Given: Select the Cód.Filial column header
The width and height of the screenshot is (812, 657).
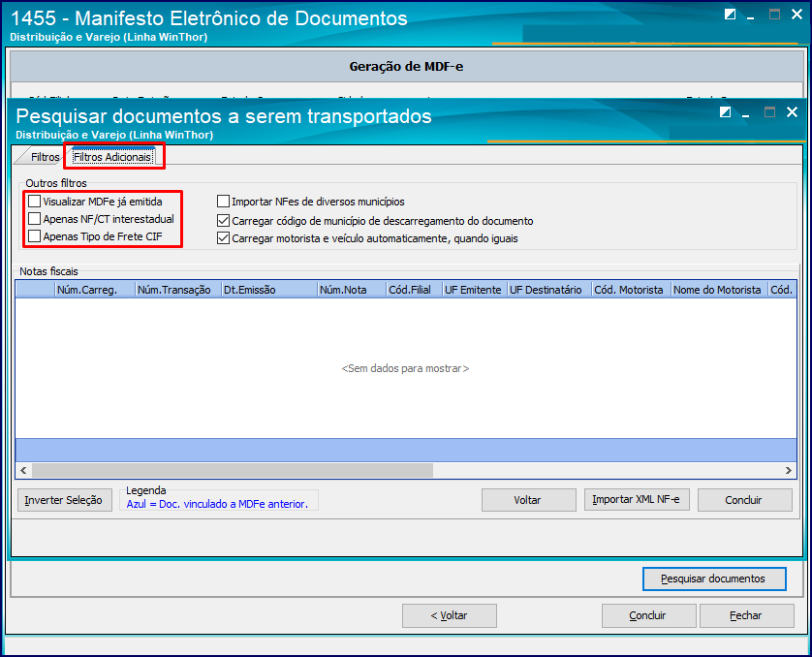Looking at the screenshot, I should (415, 290).
